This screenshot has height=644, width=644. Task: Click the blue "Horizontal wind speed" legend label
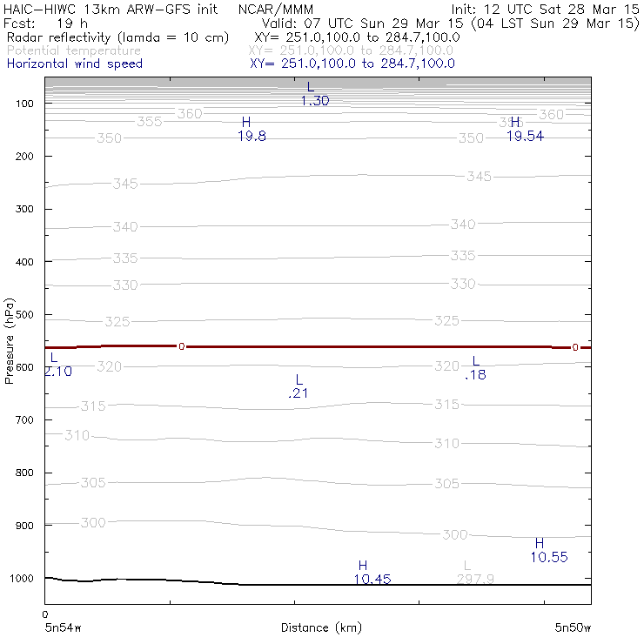(x=75, y=64)
